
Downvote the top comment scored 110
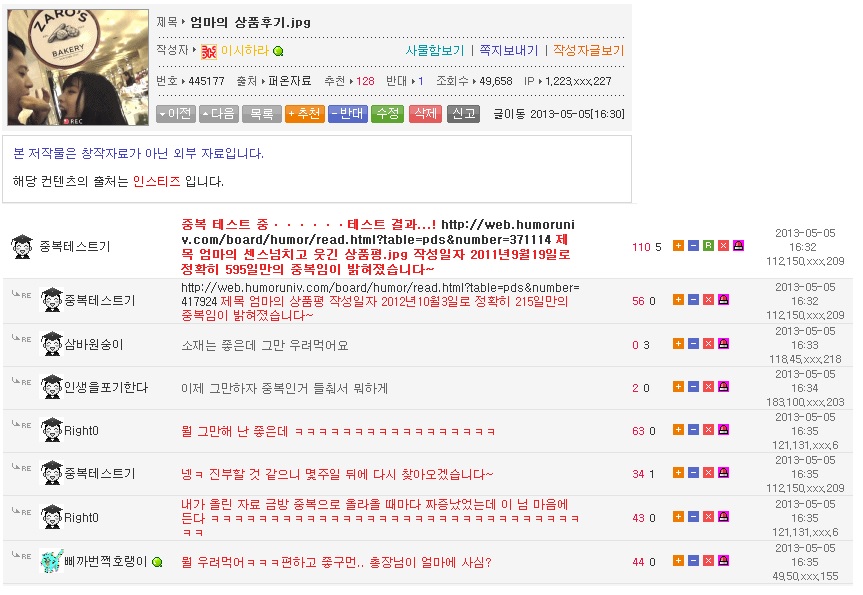pyautogui.click(x=693, y=246)
